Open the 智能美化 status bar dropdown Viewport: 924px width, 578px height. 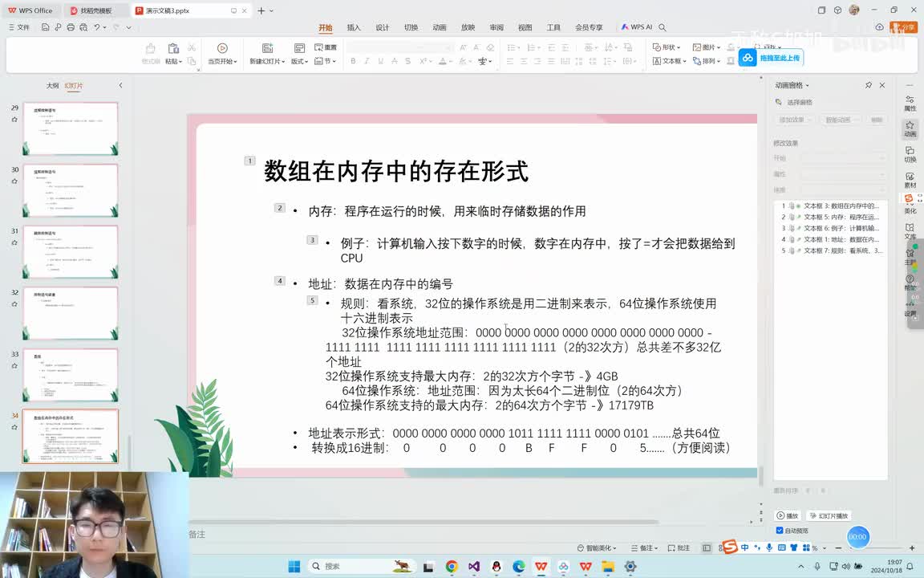[597, 548]
